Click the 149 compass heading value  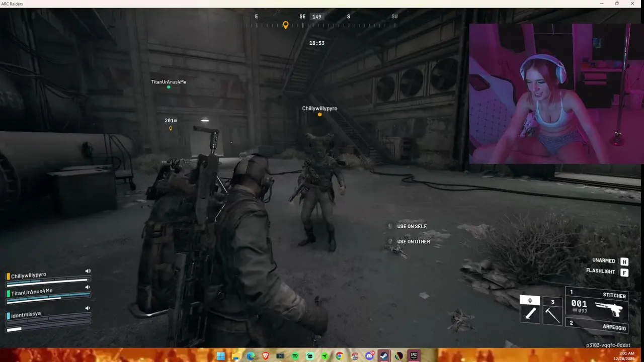click(316, 17)
